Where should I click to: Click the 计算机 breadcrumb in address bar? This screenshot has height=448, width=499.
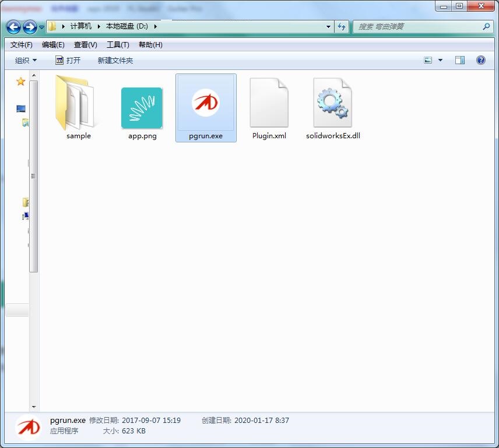pyautogui.click(x=81, y=26)
